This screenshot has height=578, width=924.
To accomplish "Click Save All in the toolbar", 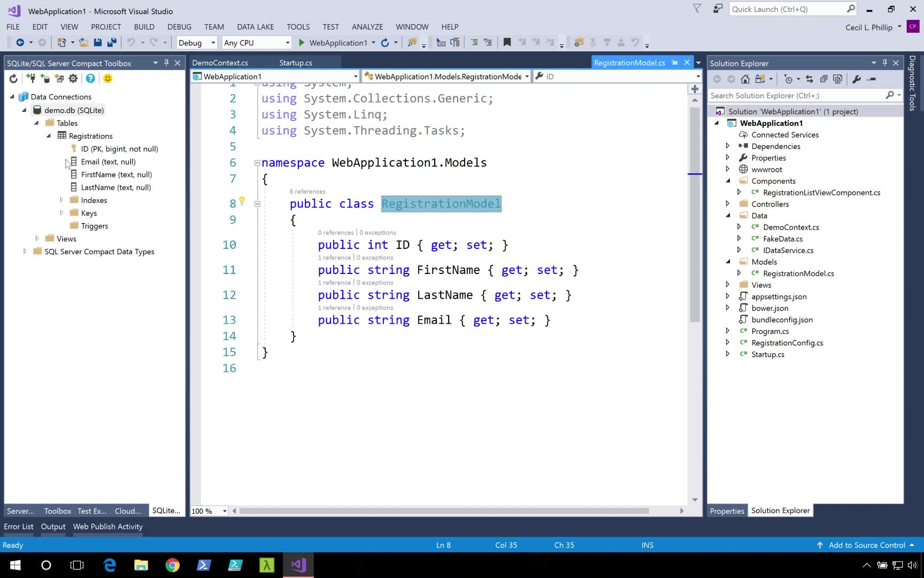I will (x=112, y=42).
